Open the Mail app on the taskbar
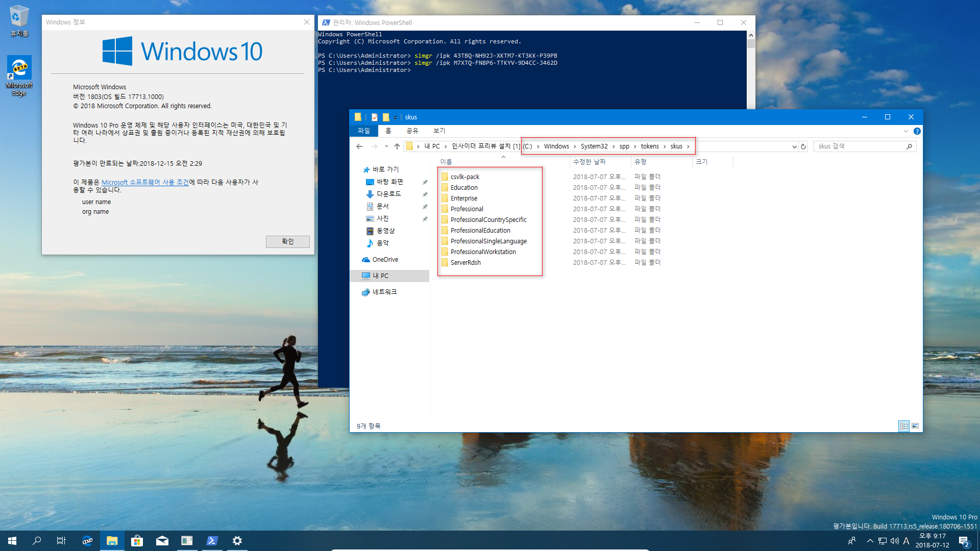This screenshot has height=551, width=980. 162,541
